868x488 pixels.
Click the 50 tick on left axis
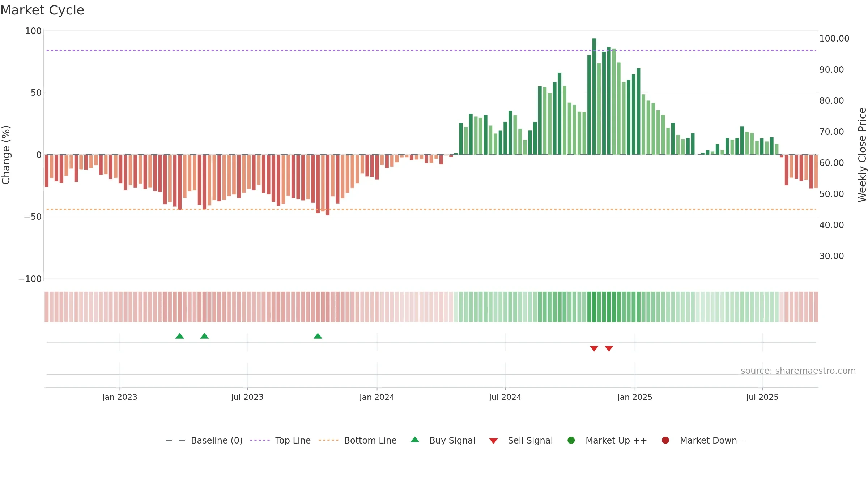36,93
